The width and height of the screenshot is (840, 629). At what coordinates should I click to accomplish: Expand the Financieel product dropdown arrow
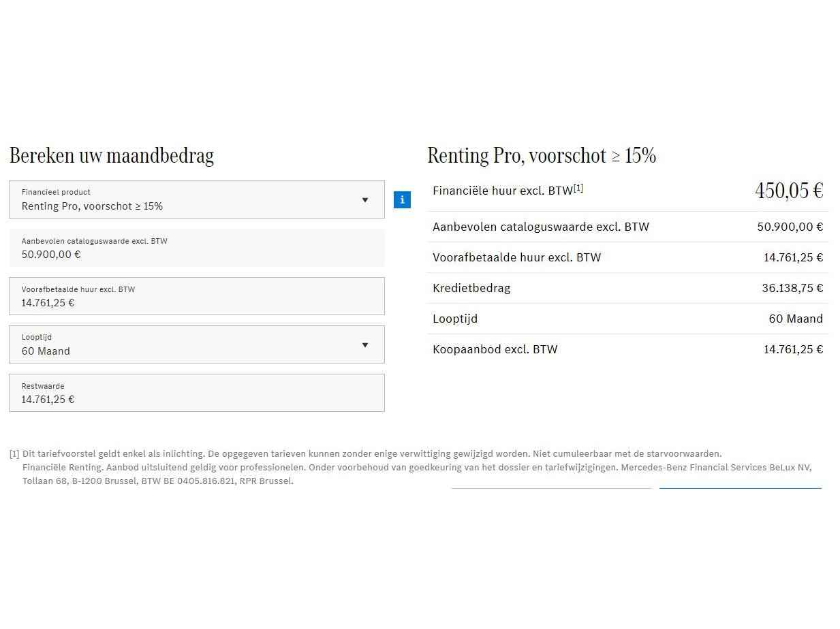pyautogui.click(x=365, y=200)
